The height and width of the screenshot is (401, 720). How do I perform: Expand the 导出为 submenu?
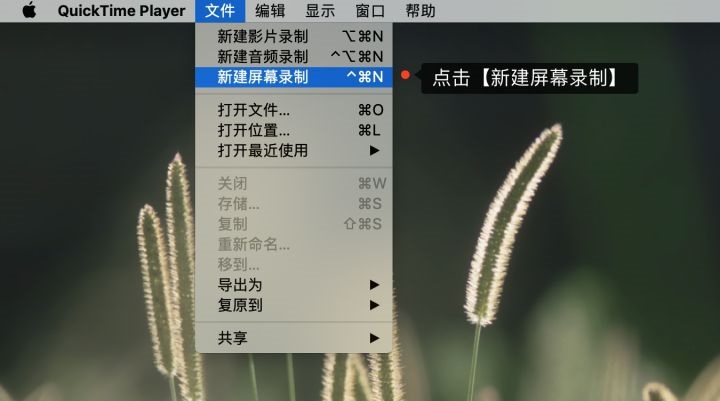(294, 285)
